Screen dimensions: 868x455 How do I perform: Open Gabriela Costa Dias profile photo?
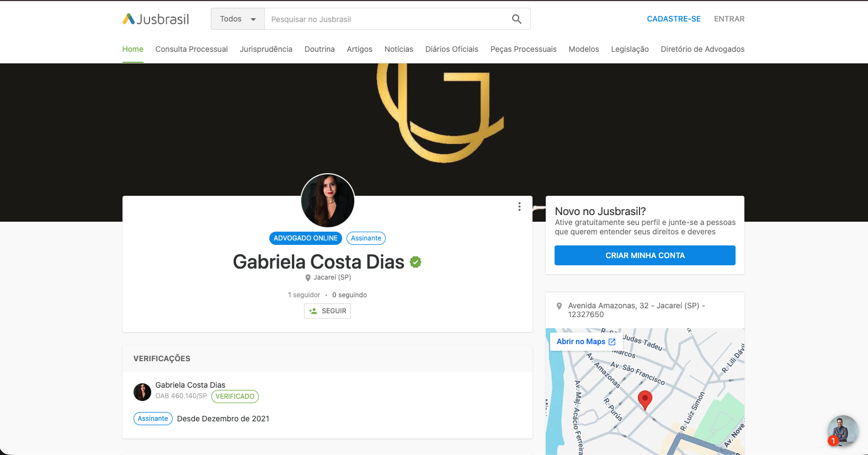pyautogui.click(x=328, y=201)
